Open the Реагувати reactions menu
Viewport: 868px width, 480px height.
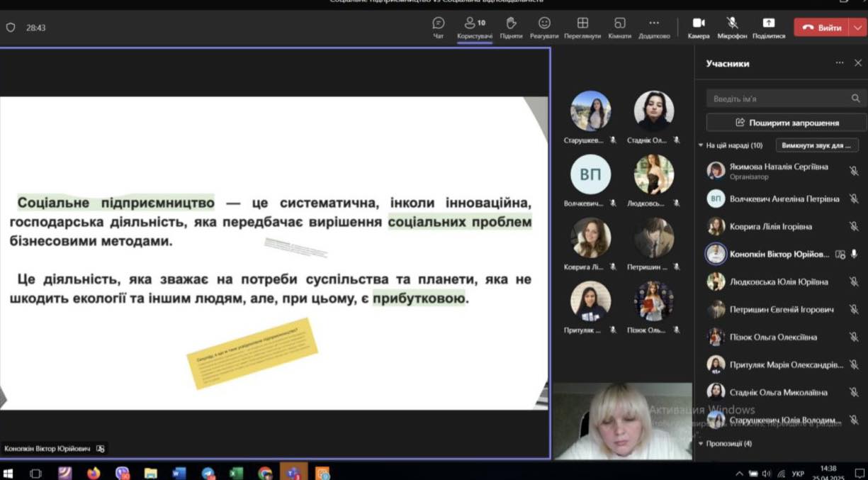[544, 28]
